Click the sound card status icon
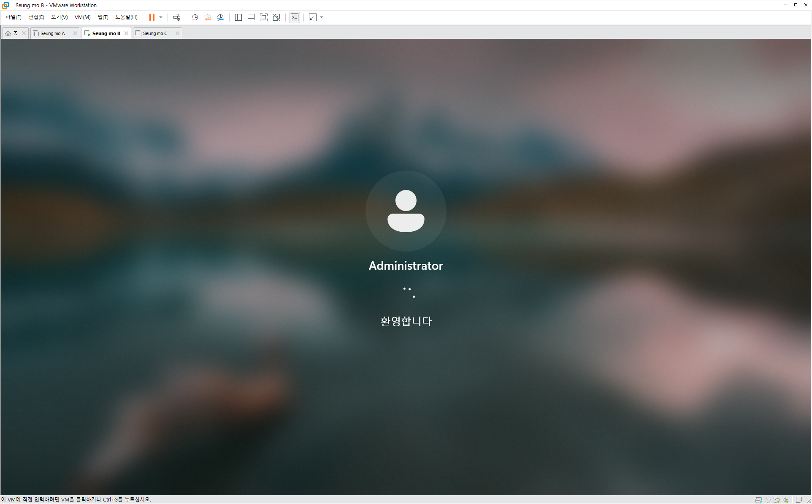 pos(785,500)
